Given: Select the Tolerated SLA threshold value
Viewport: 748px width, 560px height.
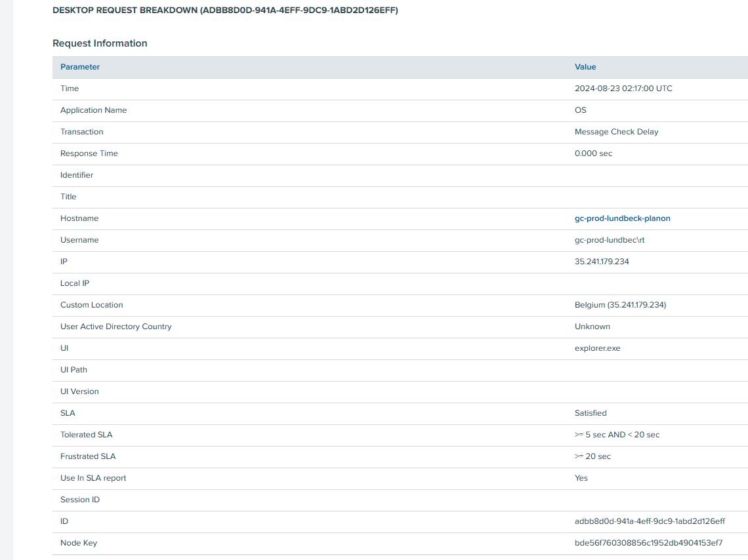Looking at the screenshot, I should (617, 435).
